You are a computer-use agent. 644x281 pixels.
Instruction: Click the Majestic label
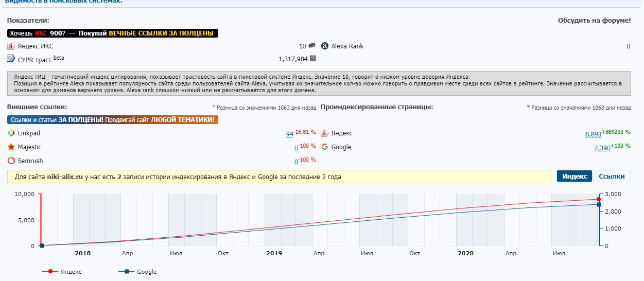[29, 147]
